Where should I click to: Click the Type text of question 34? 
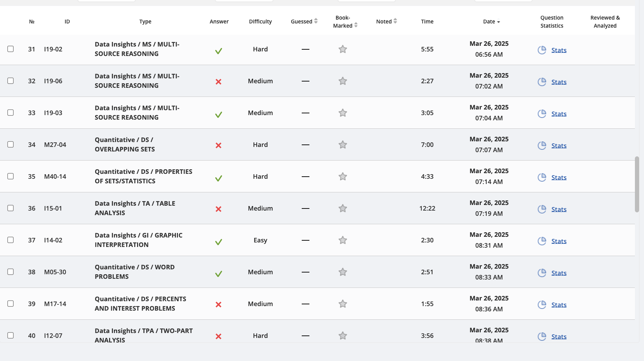124,144
